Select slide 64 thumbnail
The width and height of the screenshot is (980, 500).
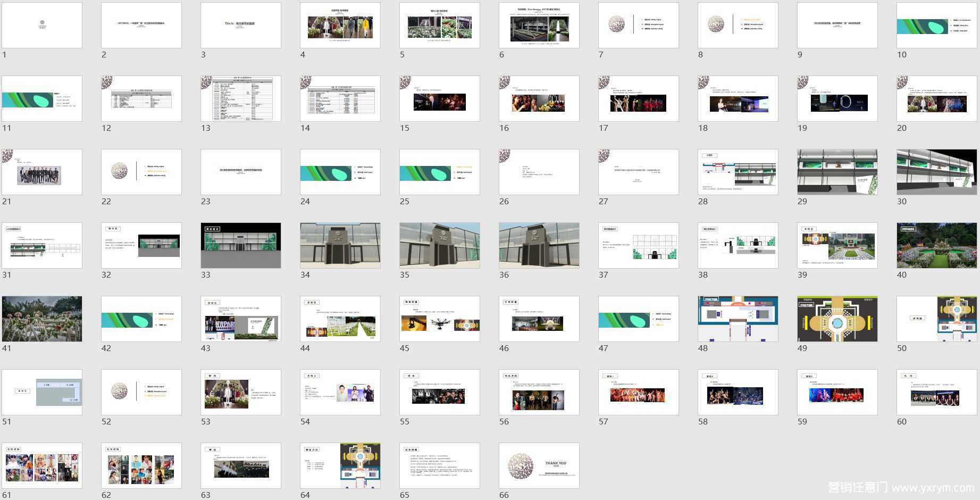tap(340, 465)
